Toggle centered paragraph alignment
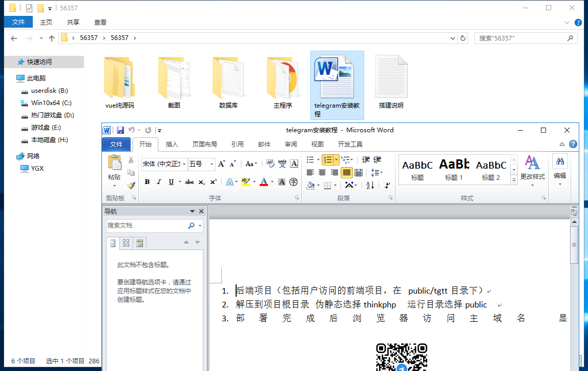588x371 pixels. tap(322, 172)
